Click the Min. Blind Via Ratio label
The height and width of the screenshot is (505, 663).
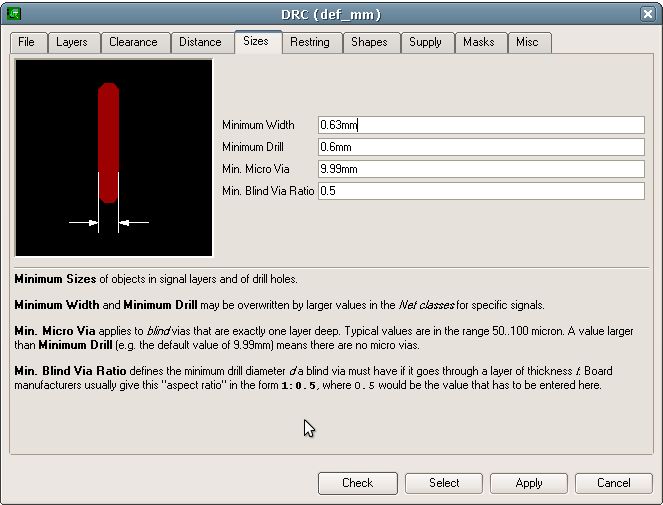(x=268, y=191)
